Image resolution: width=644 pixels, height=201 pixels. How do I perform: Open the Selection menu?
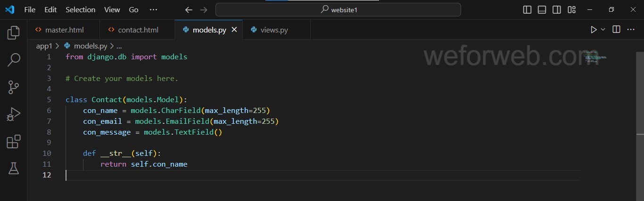80,9
